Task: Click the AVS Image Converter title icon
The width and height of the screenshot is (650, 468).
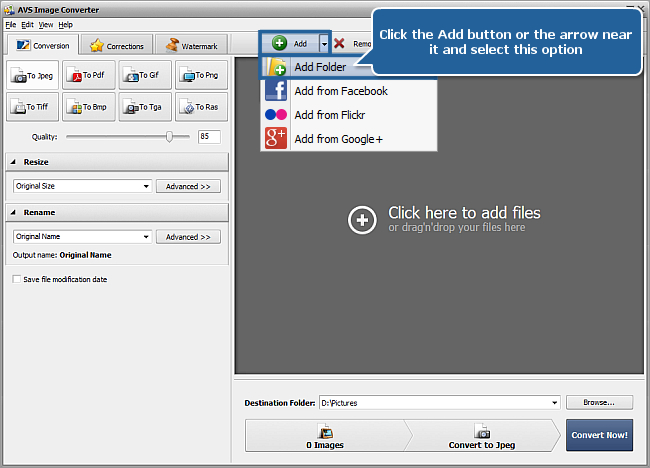Action: 9,9
